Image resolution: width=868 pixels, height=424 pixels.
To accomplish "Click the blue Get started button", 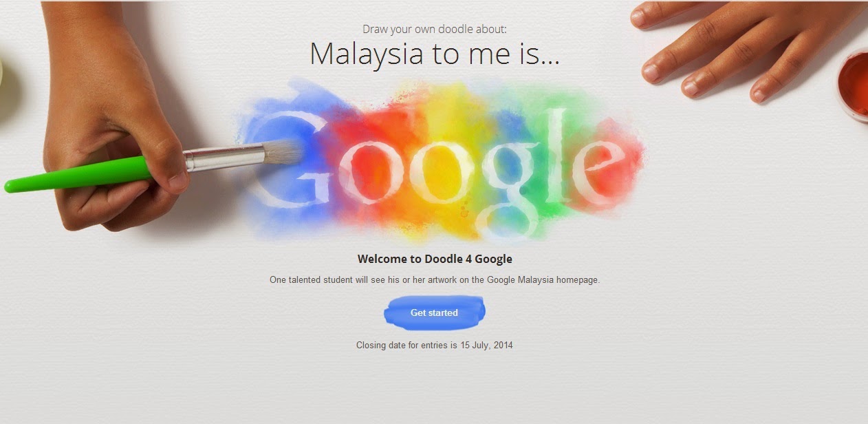I will (434, 312).
